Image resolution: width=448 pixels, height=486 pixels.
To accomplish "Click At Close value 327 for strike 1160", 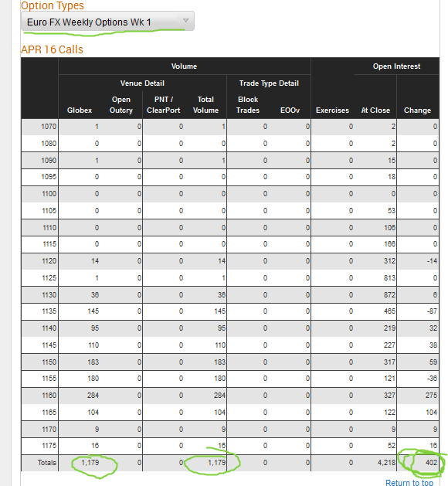I will pos(390,396).
